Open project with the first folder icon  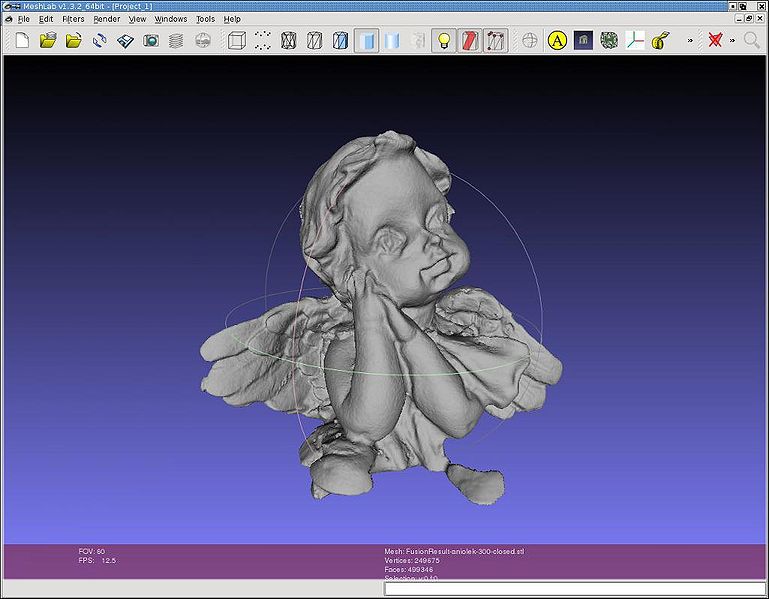[48, 40]
